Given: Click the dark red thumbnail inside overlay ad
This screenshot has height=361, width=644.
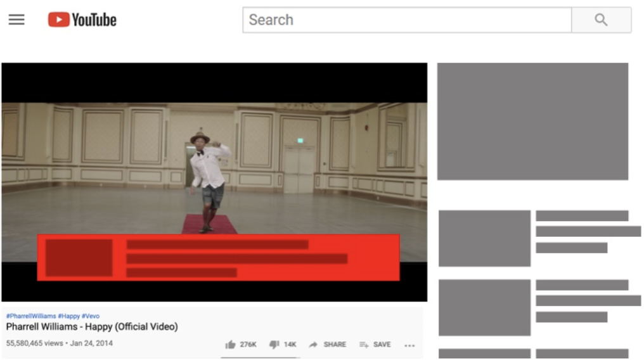Looking at the screenshot, I should click(x=79, y=258).
